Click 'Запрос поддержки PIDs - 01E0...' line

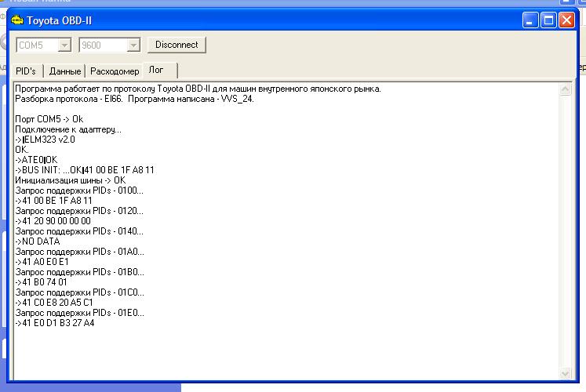click(79, 313)
